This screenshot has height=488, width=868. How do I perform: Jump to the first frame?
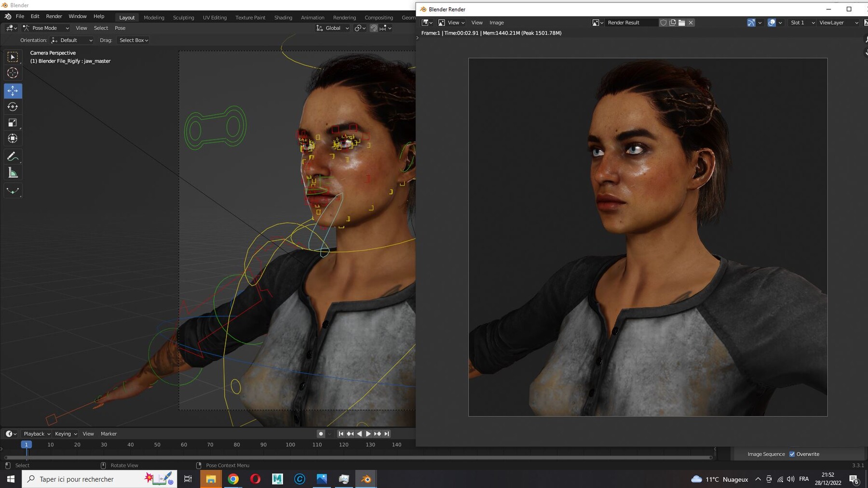coord(341,434)
